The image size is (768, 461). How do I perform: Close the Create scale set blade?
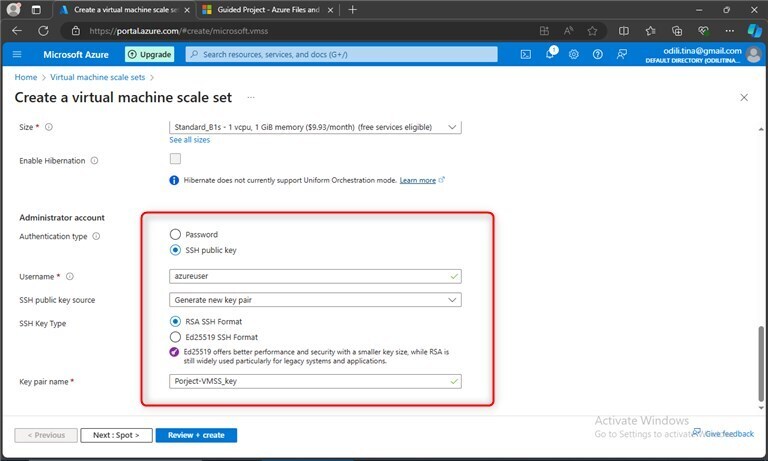coord(744,97)
